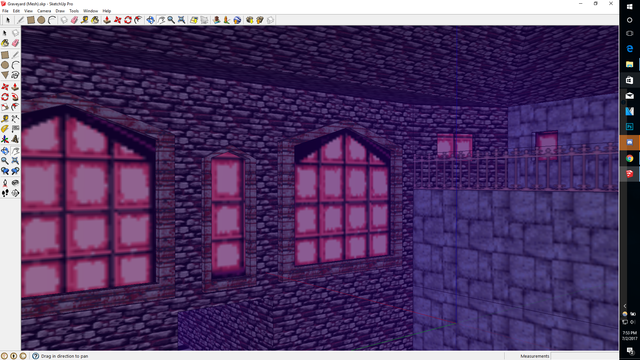Select the Axes tool
Viewport: 640px width, 360px height.
click(5, 139)
